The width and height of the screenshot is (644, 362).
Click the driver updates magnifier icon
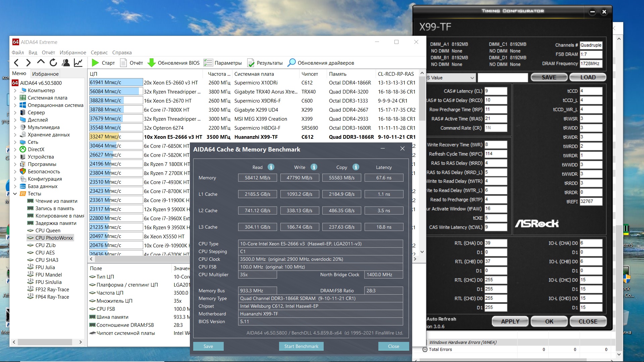pyautogui.click(x=291, y=63)
